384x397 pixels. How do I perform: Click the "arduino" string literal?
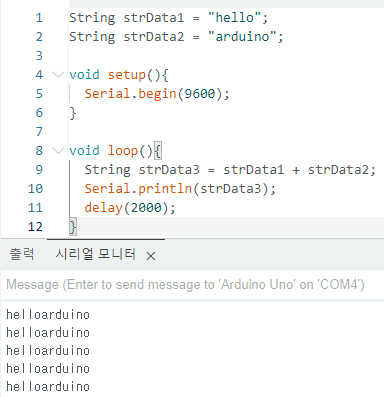point(242,36)
